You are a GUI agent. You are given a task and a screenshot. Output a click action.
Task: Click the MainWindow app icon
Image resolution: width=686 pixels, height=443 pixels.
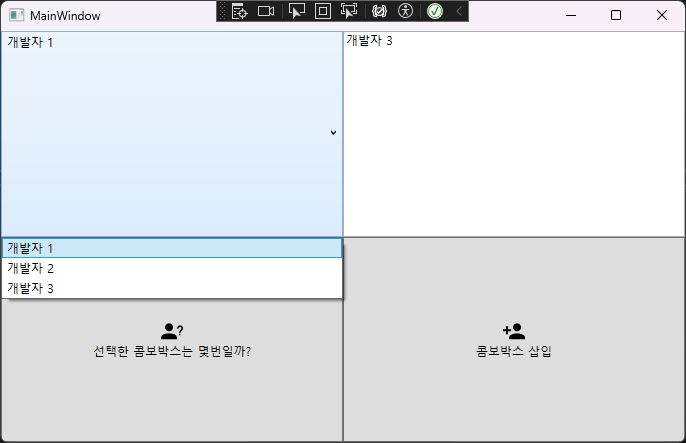[17, 15]
